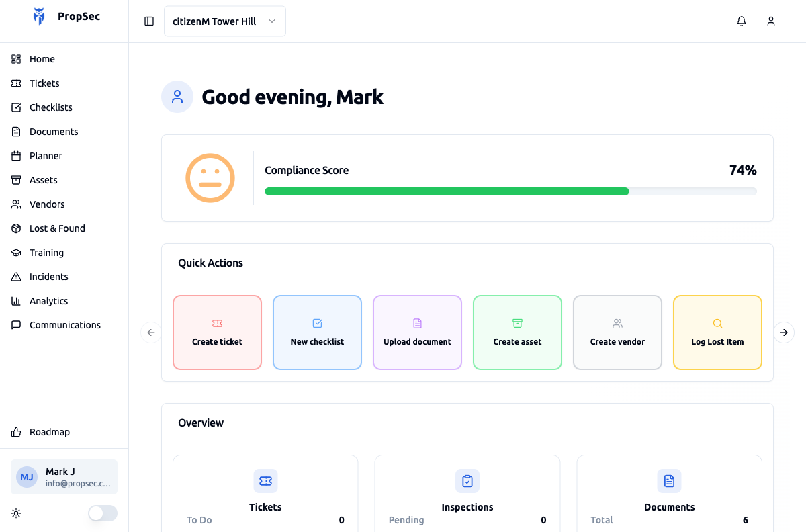This screenshot has height=532, width=806.
Task: Open the Roadmap link label
Action: (50, 432)
